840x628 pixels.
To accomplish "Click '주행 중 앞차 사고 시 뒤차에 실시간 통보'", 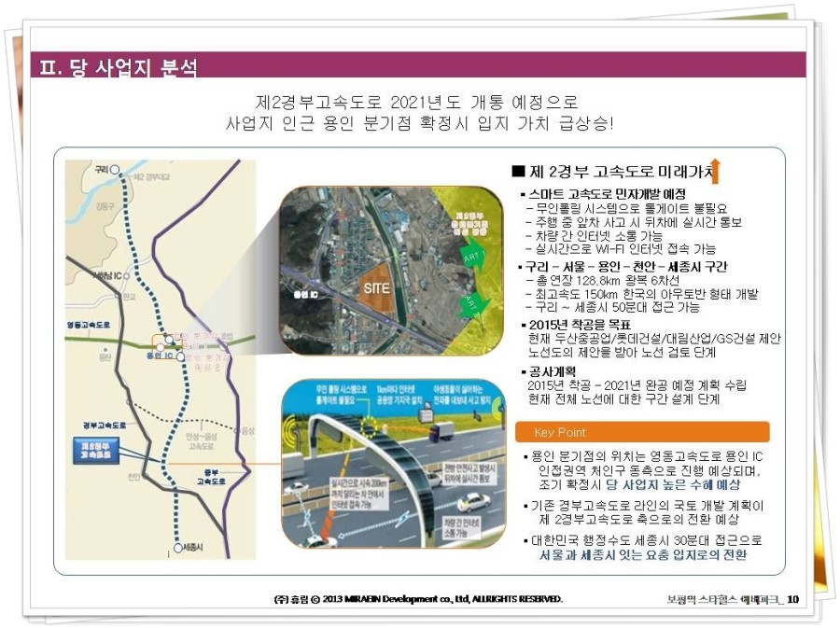I will tap(638, 222).
